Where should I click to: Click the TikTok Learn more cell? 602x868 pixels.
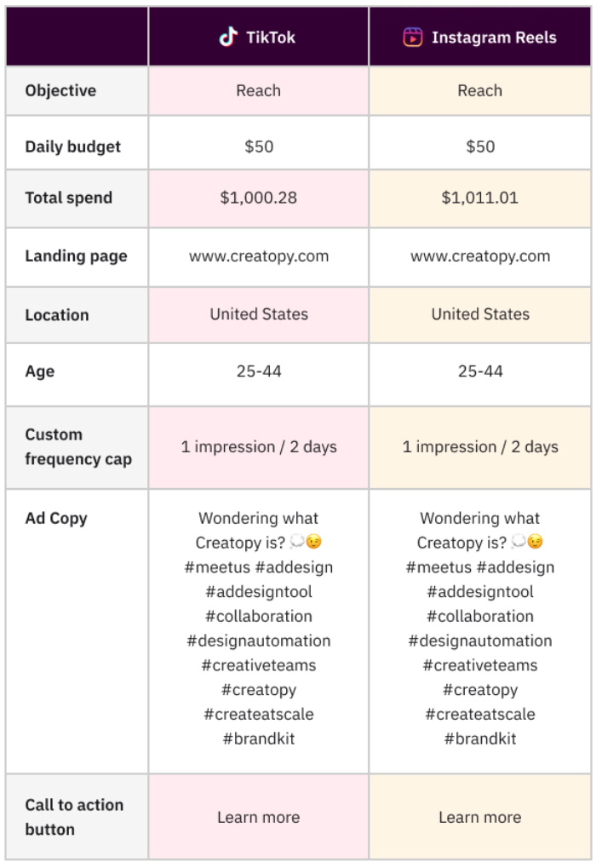click(258, 817)
